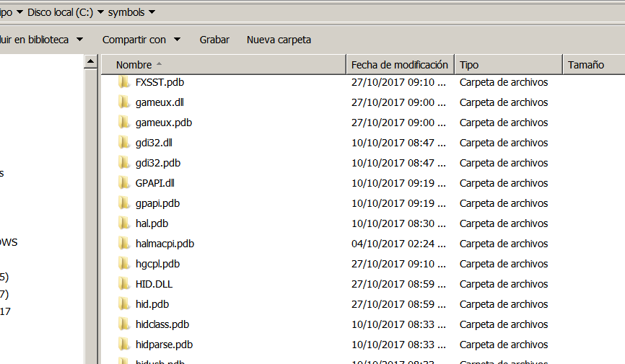The height and width of the screenshot is (364, 625).
Task: Select the hidclass.pdb folder icon
Action: coord(123,324)
